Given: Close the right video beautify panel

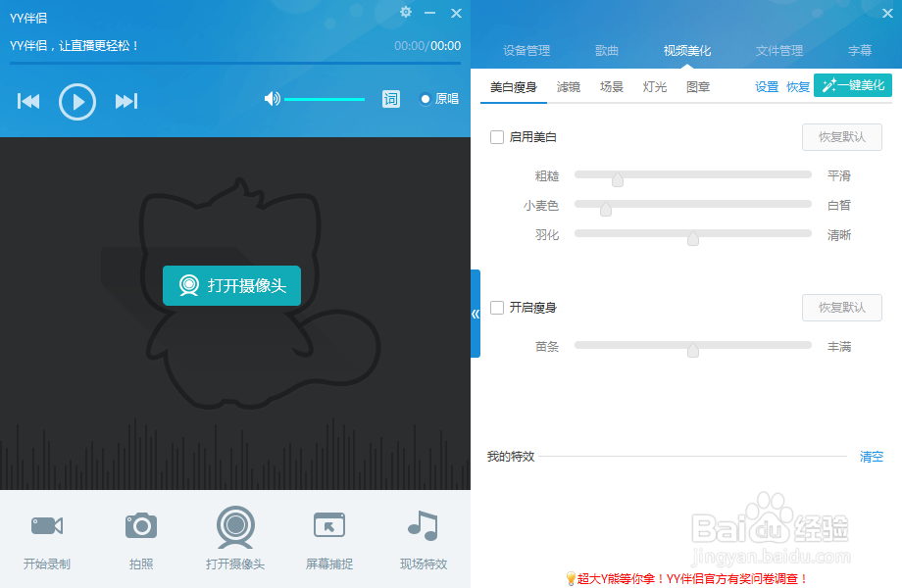Looking at the screenshot, I should pyautogui.click(x=887, y=13).
